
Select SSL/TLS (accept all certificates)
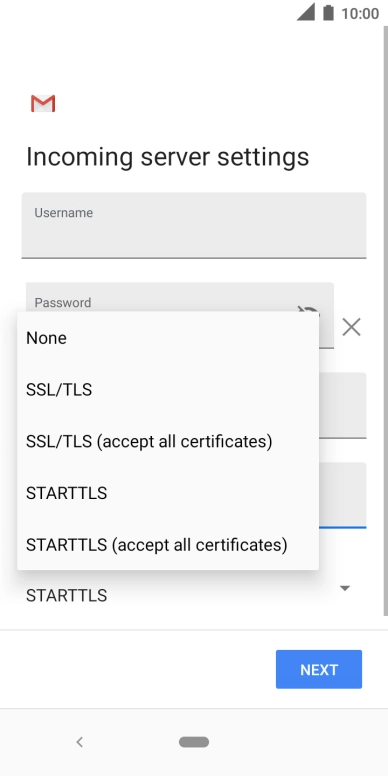click(x=168, y=441)
